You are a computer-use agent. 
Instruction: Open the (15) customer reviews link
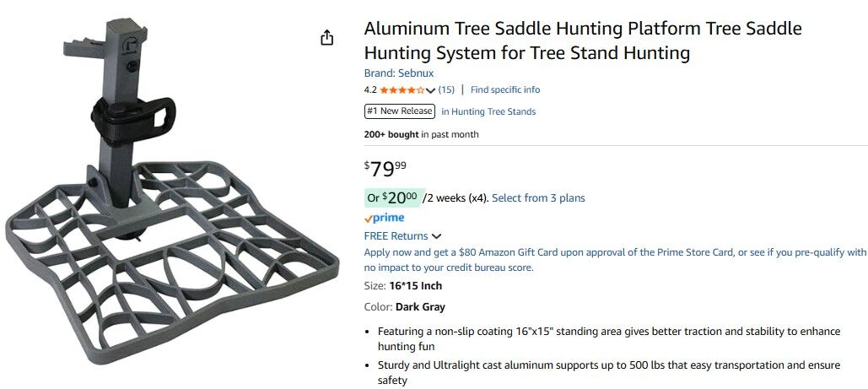point(446,90)
